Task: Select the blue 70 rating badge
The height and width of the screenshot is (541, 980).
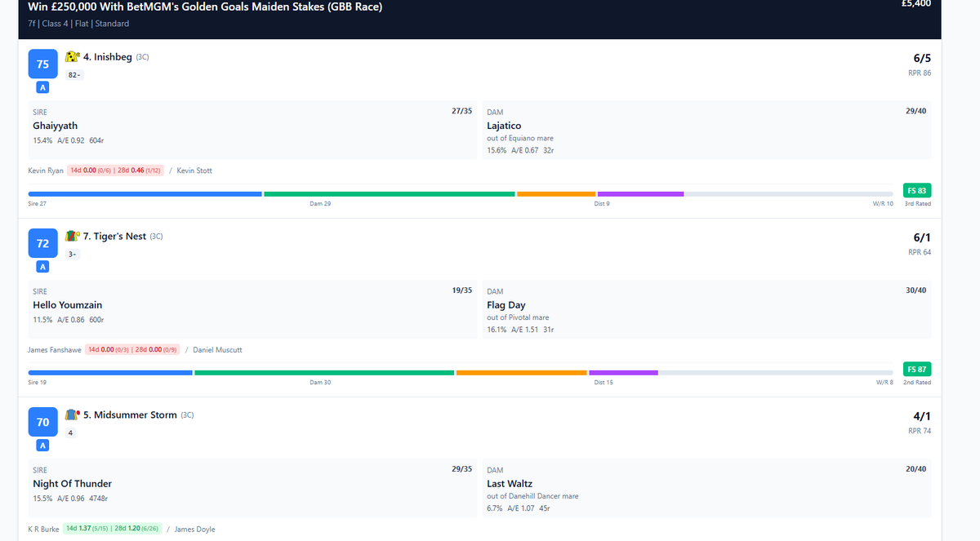Action: [x=42, y=422]
